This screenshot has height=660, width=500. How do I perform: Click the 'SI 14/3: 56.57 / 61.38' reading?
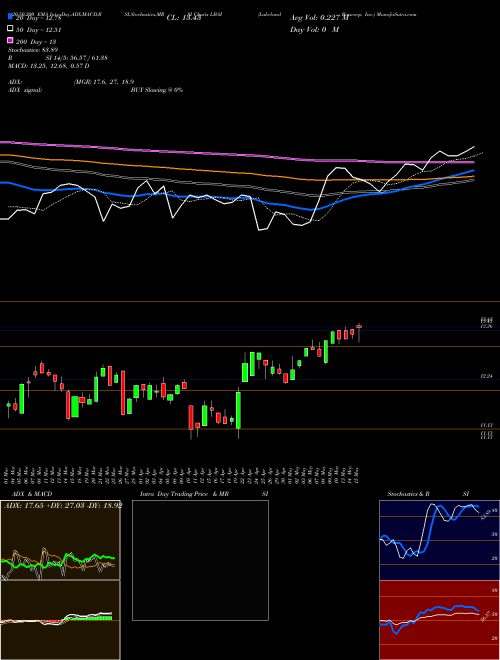(x=77, y=58)
